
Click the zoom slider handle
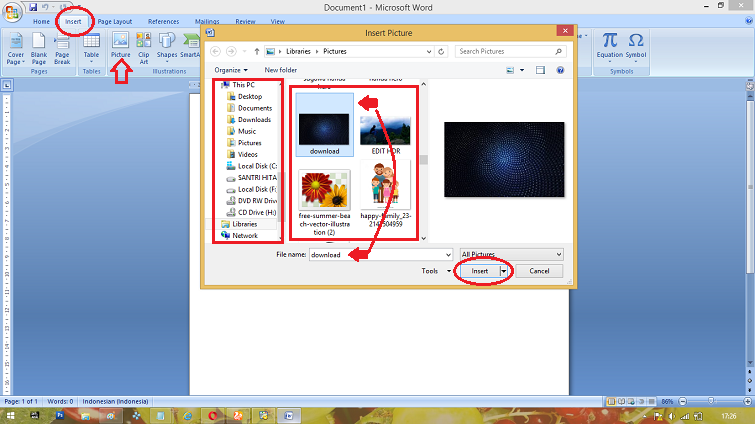coord(711,401)
